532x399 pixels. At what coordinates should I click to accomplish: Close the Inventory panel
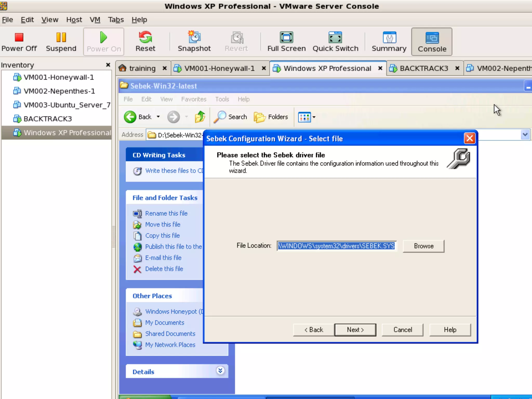[108, 65]
